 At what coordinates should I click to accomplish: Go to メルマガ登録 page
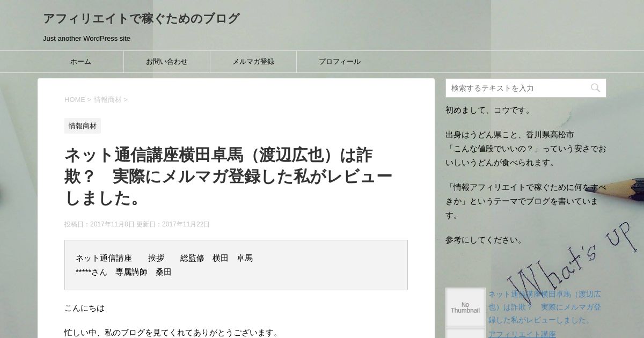[253, 62]
